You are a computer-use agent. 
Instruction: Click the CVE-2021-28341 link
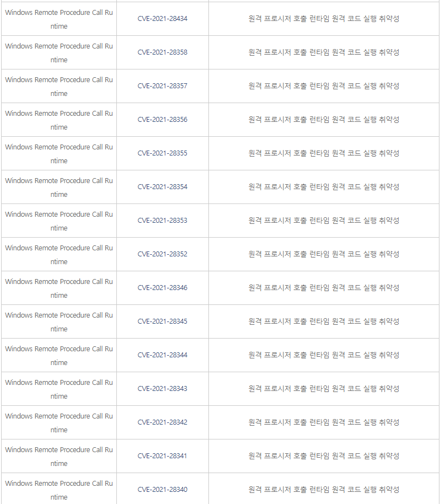point(162,456)
